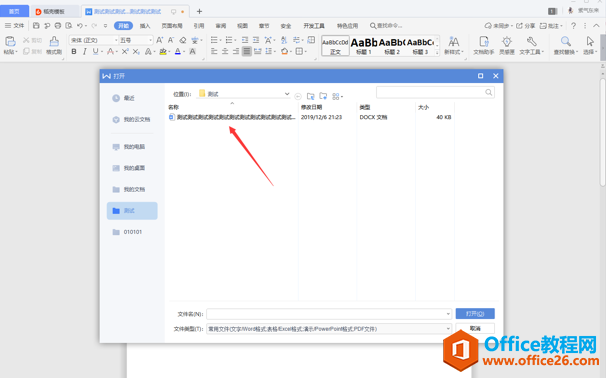Screen dimensions: 606x378
Task: Toggle the Strikethrough A button
Action: click(x=110, y=51)
